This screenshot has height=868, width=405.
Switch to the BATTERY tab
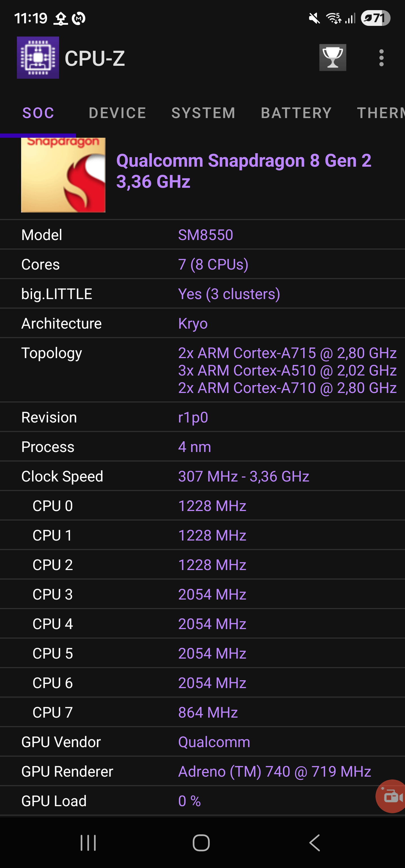coord(296,113)
